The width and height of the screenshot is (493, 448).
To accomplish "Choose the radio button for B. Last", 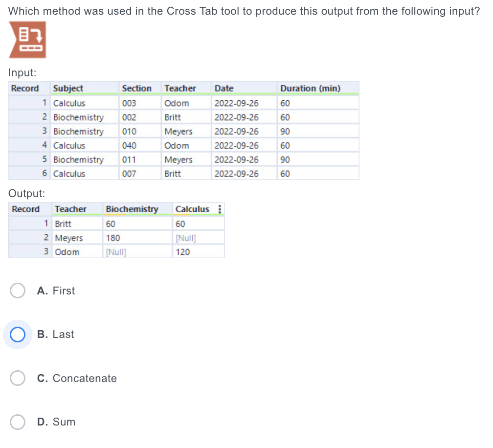I will (18, 334).
